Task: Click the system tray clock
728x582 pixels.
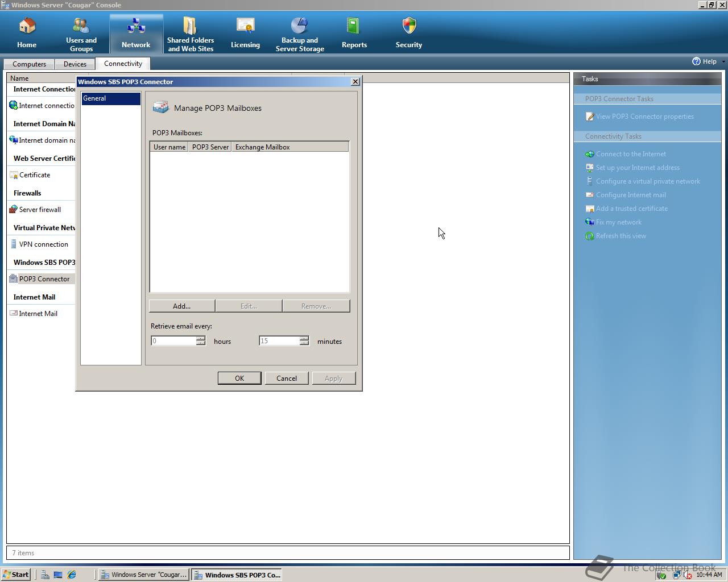Action: click(709, 575)
